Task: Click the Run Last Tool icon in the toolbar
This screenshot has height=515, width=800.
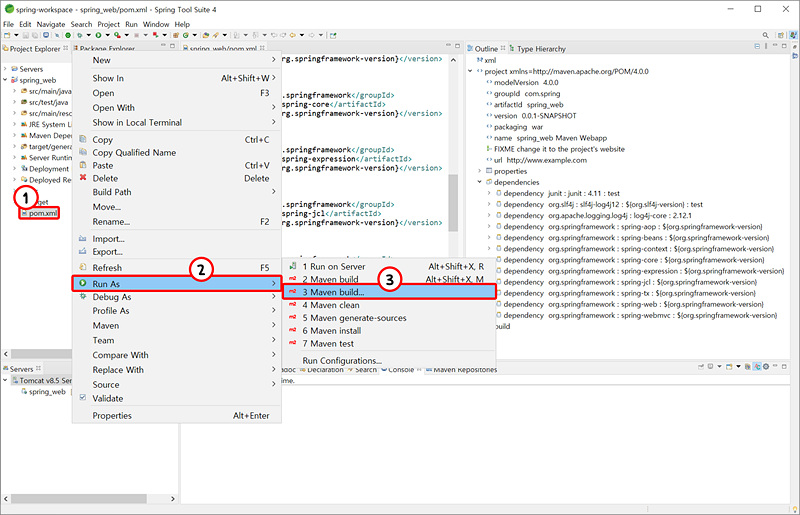Action: click(x=117, y=35)
